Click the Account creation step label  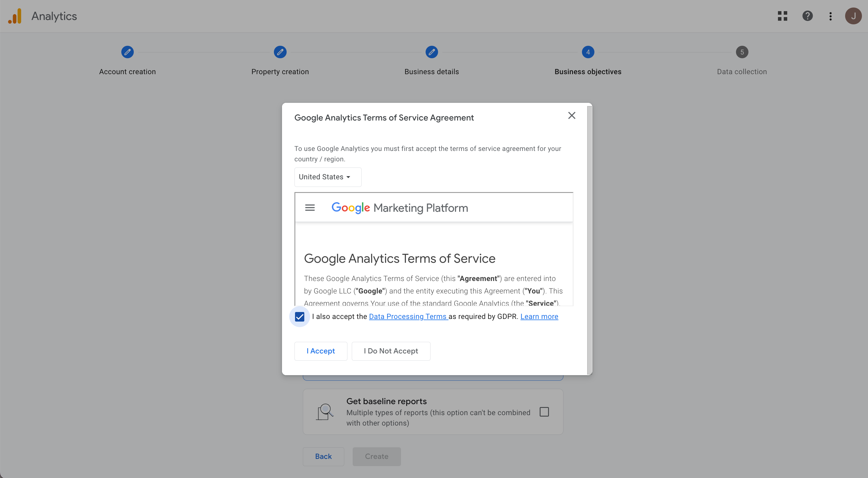click(x=127, y=72)
